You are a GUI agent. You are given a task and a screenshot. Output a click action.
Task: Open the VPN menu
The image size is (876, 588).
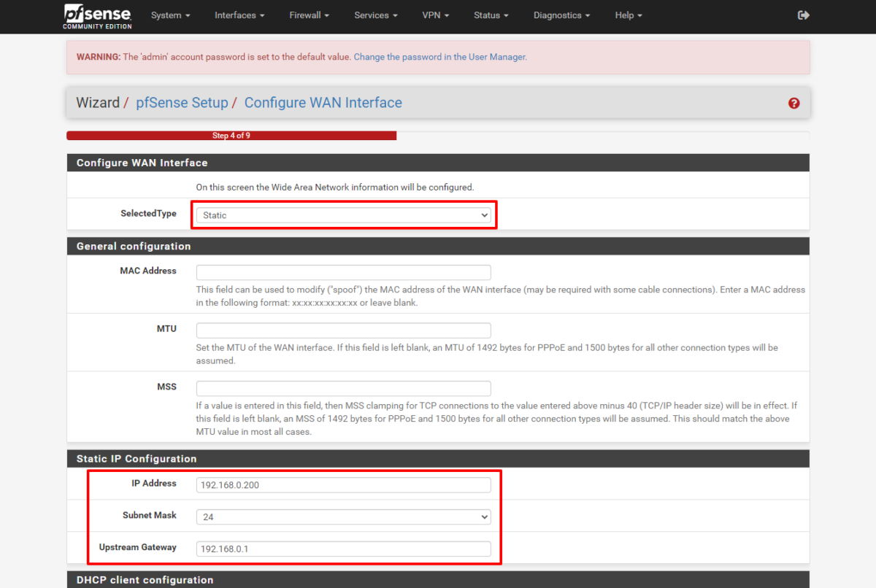(x=435, y=15)
